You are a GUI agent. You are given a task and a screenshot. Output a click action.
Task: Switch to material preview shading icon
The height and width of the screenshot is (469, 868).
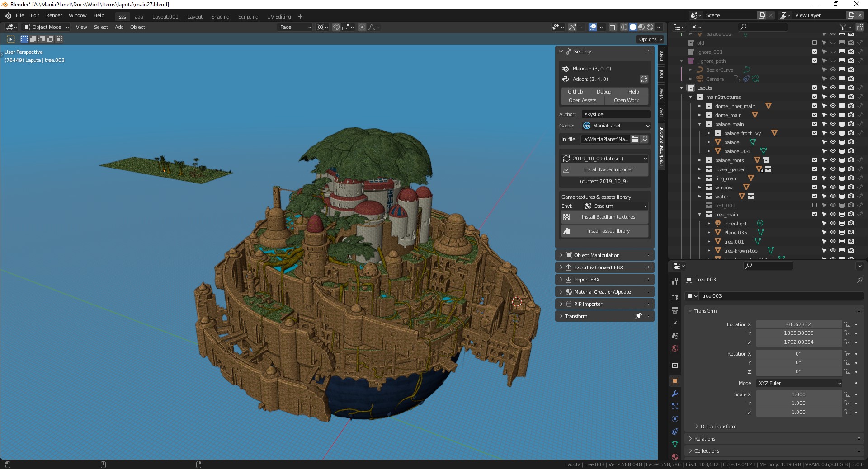642,27
